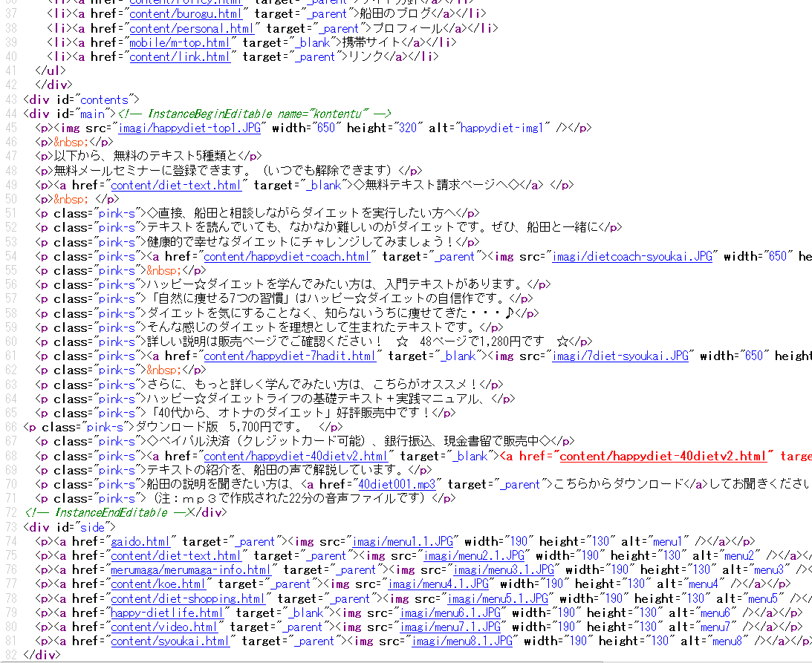This screenshot has height=663, width=812.
Task: Open the imagi/dietcoach-syoukai.JPG image link
Action: click(632, 256)
